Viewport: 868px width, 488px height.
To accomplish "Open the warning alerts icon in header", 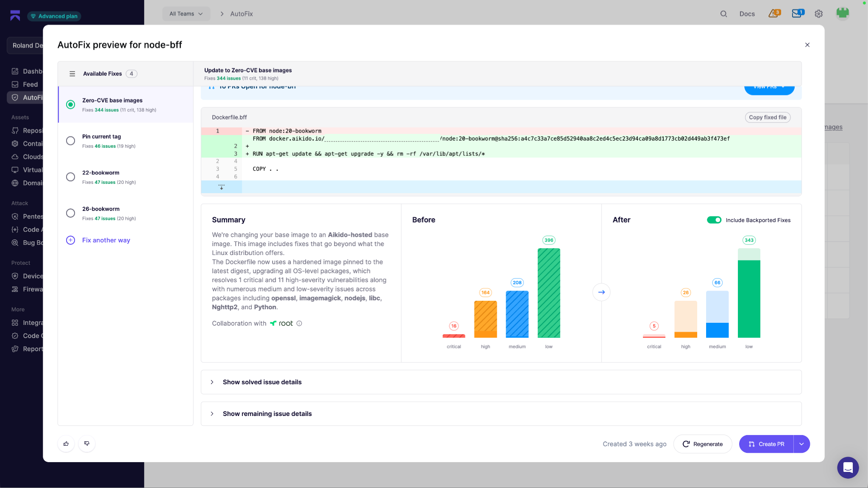I will click(x=774, y=14).
